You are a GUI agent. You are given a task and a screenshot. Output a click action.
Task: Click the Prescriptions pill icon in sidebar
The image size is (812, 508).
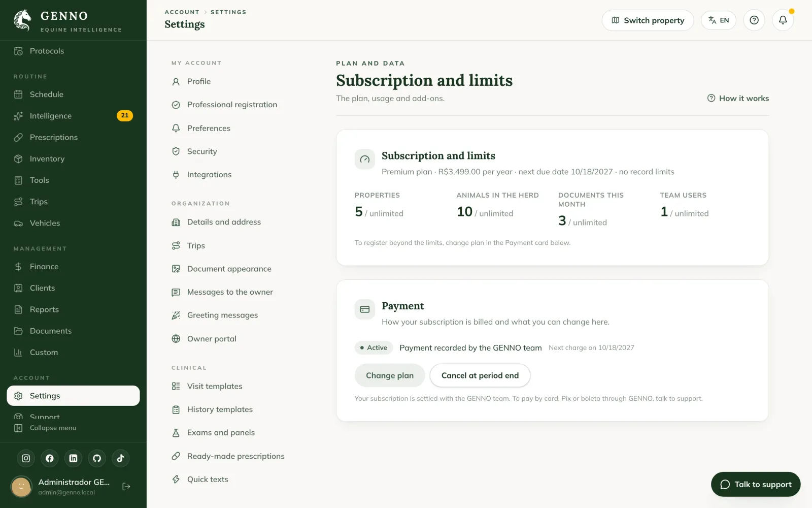[x=18, y=137]
